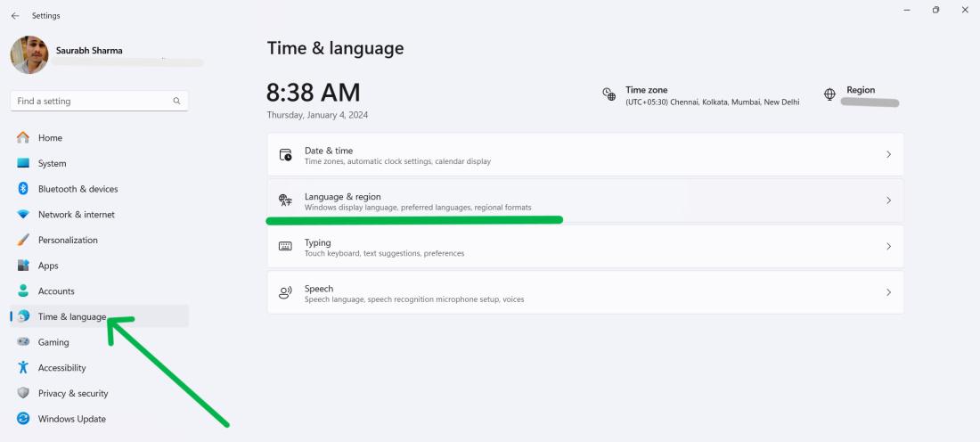980x442 pixels.
Task: Expand the Language & region chevron
Action: [x=888, y=201]
